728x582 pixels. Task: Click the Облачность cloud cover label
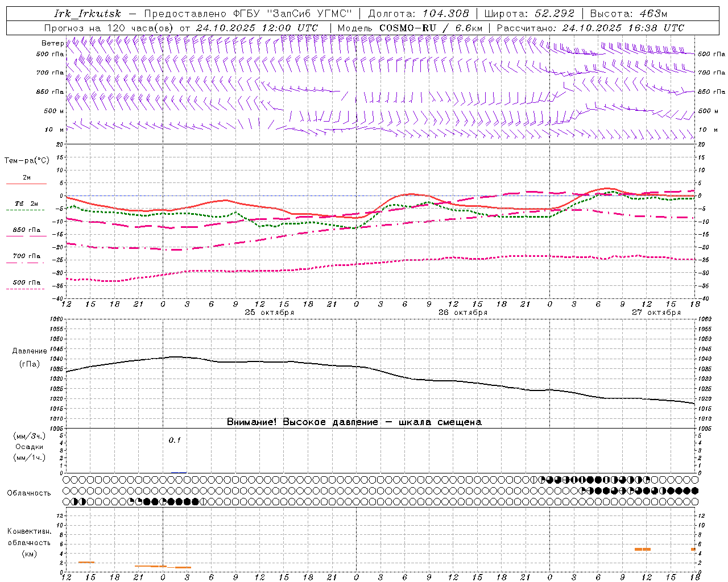click(x=29, y=493)
